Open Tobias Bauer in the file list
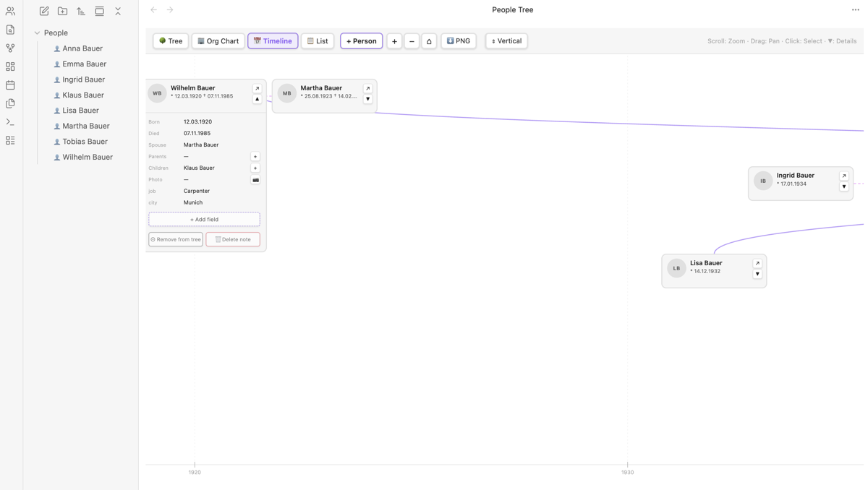Image resolution: width=868 pixels, height=490 pixels. click(x=85, y=142)
